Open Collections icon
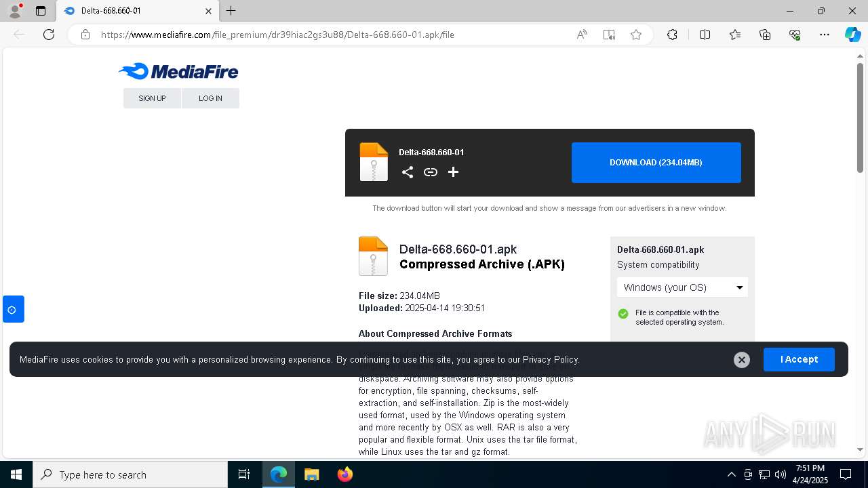868x488 pixels. tap(765, 35)
